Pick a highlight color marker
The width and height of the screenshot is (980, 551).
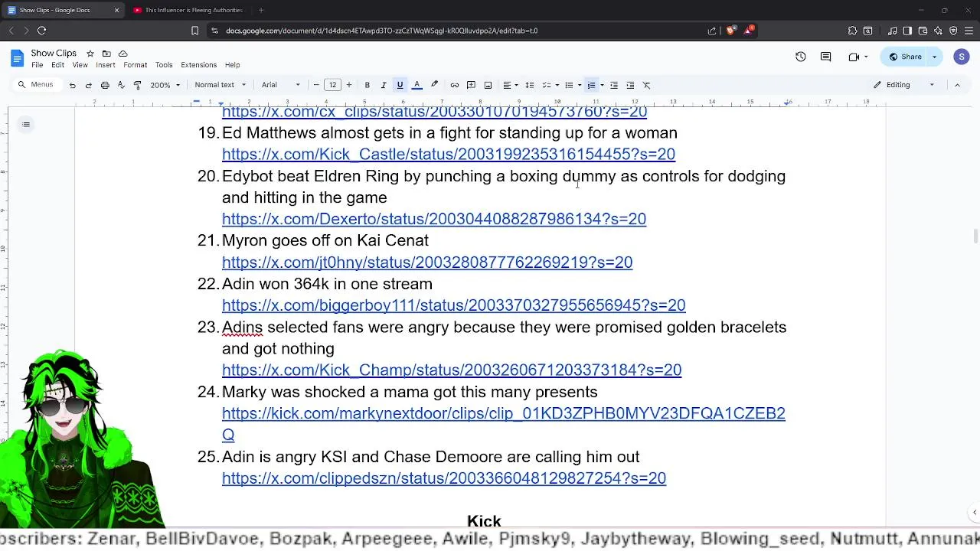click(x=434, y=85)
